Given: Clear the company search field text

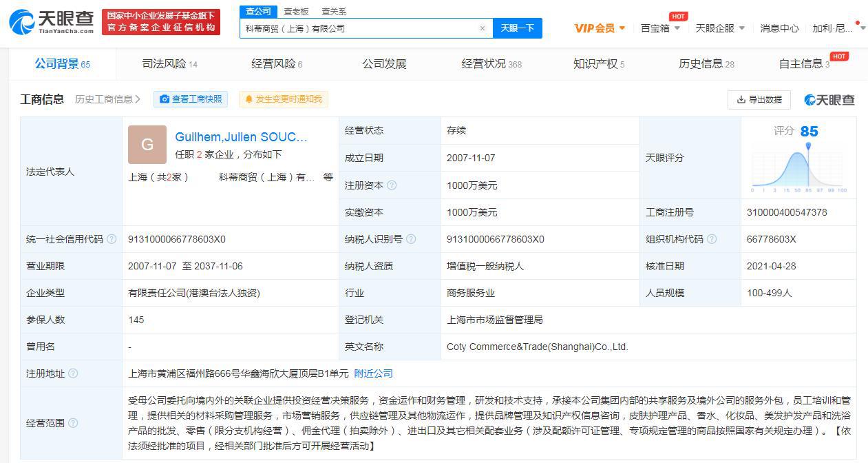Looking at the screenshot, I should pyautogui.click(x=483, y=28).
